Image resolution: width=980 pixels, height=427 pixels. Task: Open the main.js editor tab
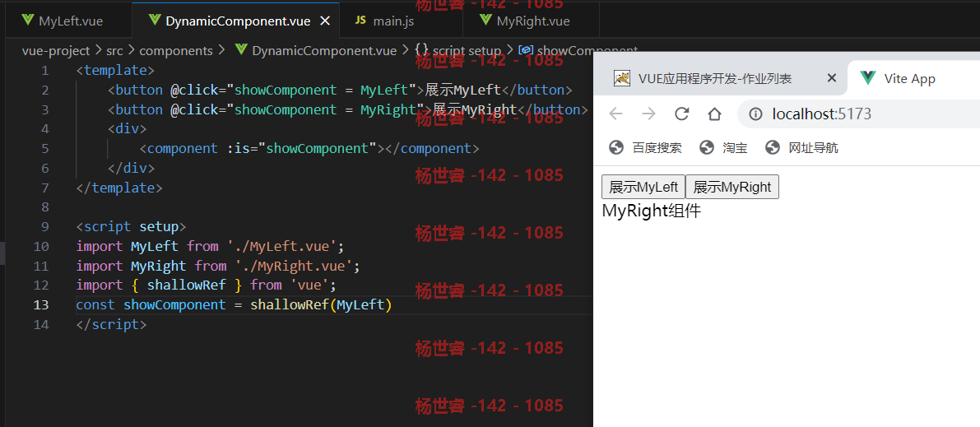[x=401, y=21]
